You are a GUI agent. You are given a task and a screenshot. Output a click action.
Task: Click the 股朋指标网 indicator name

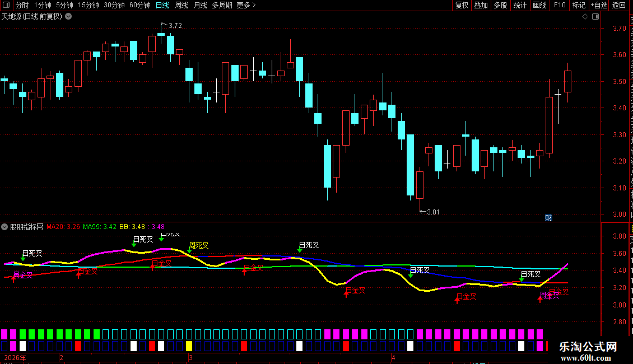coord(27,227)
